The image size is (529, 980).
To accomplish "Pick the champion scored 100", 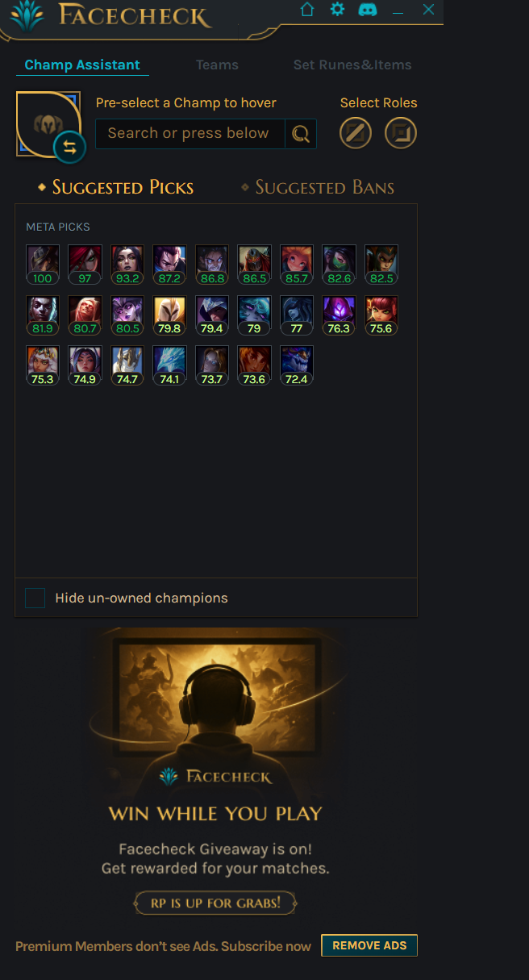I will [43, 265].
